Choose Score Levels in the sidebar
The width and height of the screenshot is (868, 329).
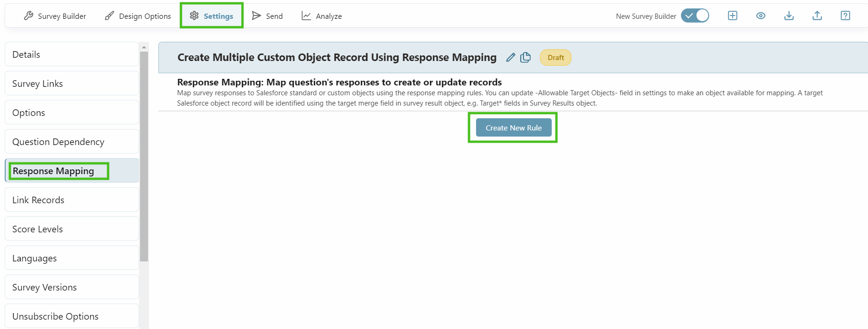(71, 229)
